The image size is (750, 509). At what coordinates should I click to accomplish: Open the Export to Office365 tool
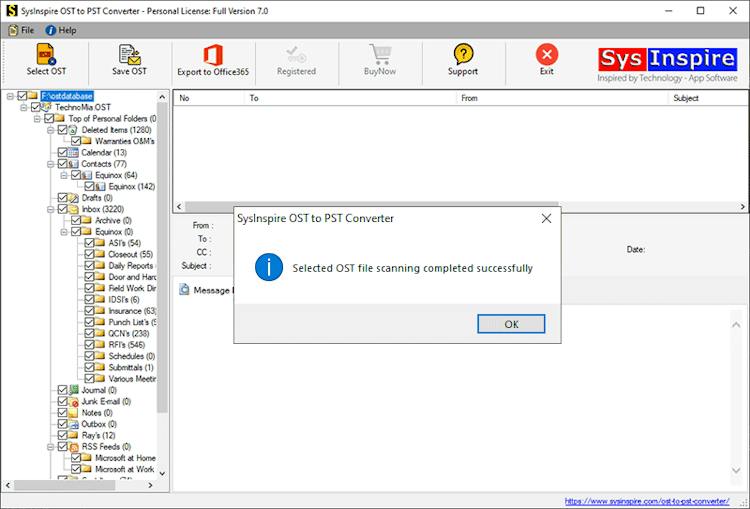213,60
